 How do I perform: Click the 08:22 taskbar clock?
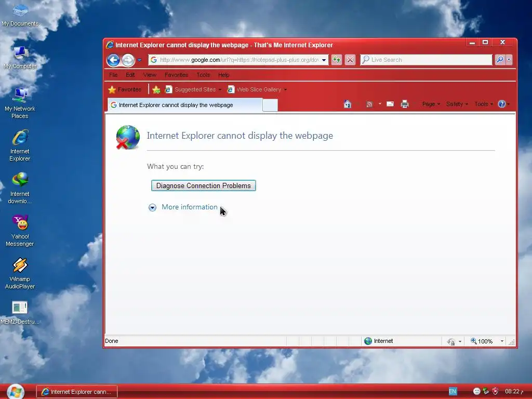pos(514,392)
